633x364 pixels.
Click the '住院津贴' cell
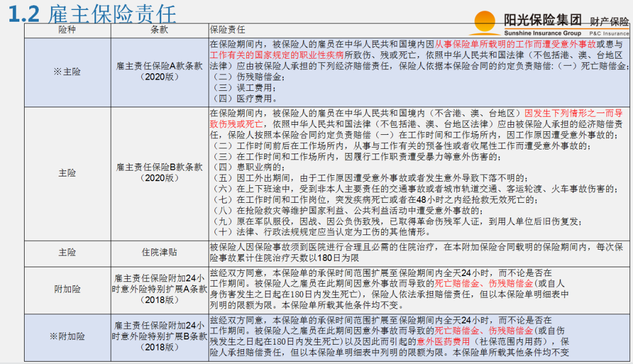159,252
